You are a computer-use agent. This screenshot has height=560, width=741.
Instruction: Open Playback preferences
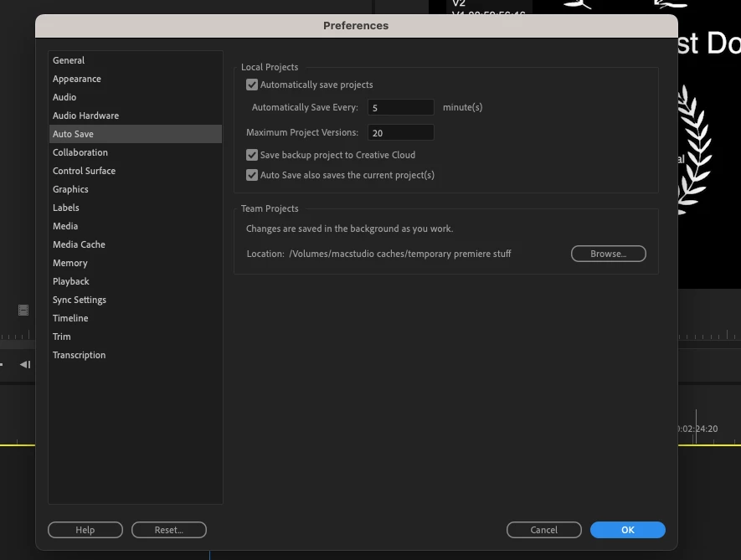(136, 281)
